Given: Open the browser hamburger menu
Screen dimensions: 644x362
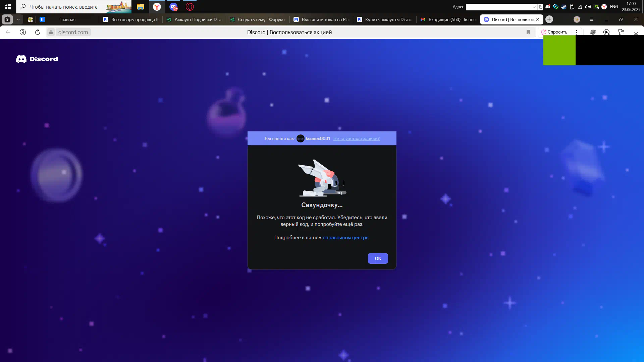Looking at the screenshot, I should coord(592,19).
